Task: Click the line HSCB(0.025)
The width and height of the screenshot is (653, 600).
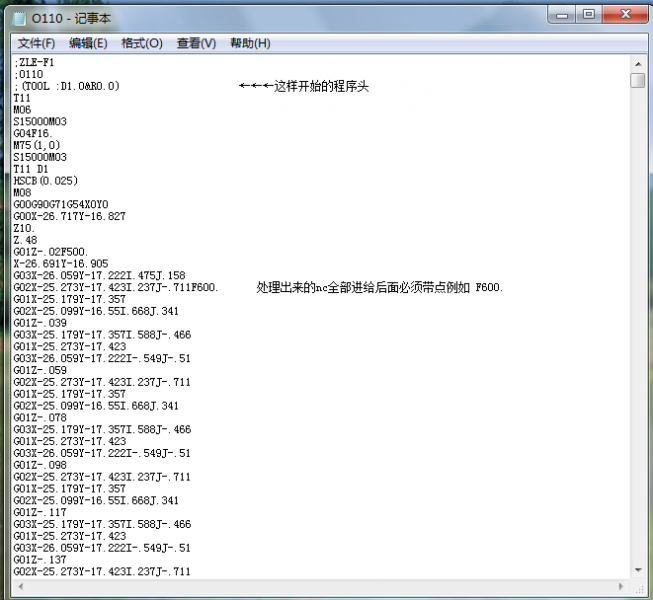Action: click(x=46, y=181)
